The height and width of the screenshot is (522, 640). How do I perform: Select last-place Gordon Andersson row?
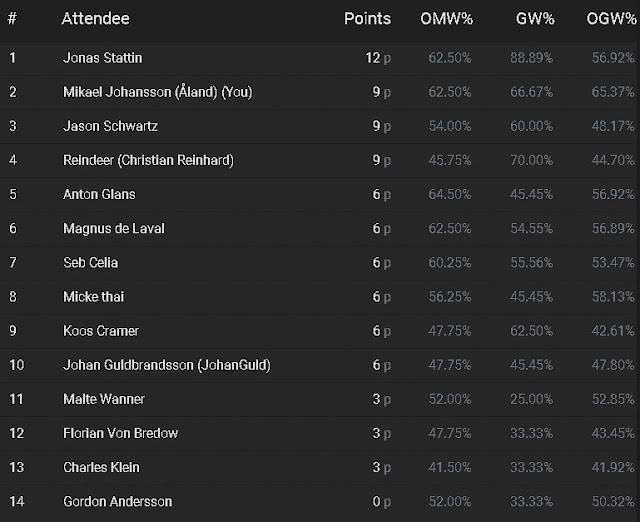(320, 501)
